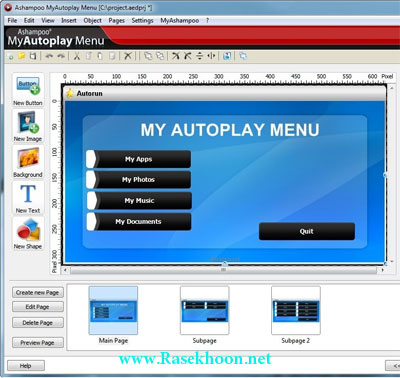Click the canvas horizontal scrollbar right arrow
Screen dimensions: 400x378
pyautogui.click(x=382, y=270)
